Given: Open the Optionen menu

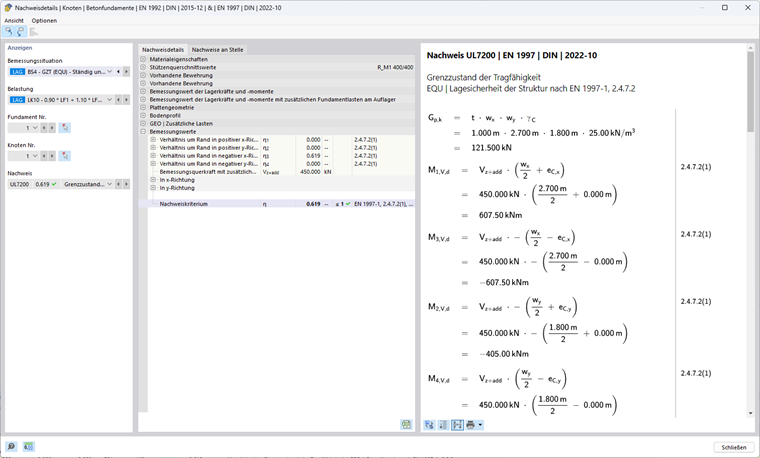Looking at the screenshot, I should [44, 21].
